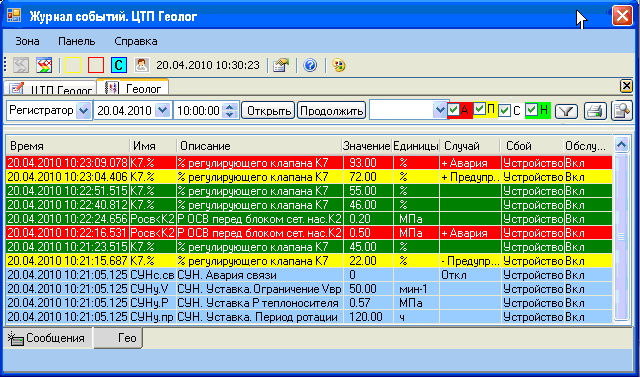This screenshot has height=377, width=640.
Task: Click the 120.00 value cell
Action: click(x=367, y=317)
